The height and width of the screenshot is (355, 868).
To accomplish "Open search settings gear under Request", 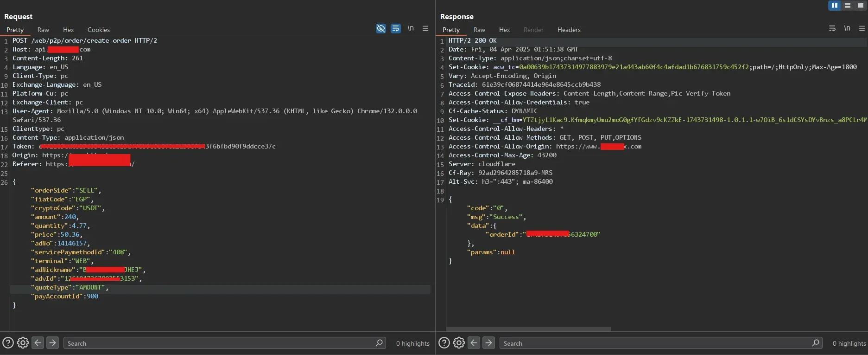I will (x=23, y=343).
